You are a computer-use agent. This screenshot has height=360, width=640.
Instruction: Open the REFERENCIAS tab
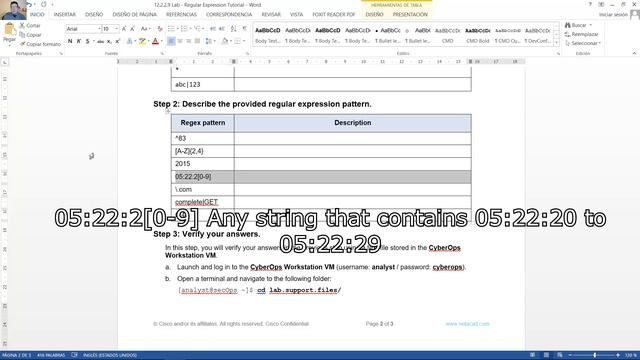pyautogui.click(x=181, y=14)
